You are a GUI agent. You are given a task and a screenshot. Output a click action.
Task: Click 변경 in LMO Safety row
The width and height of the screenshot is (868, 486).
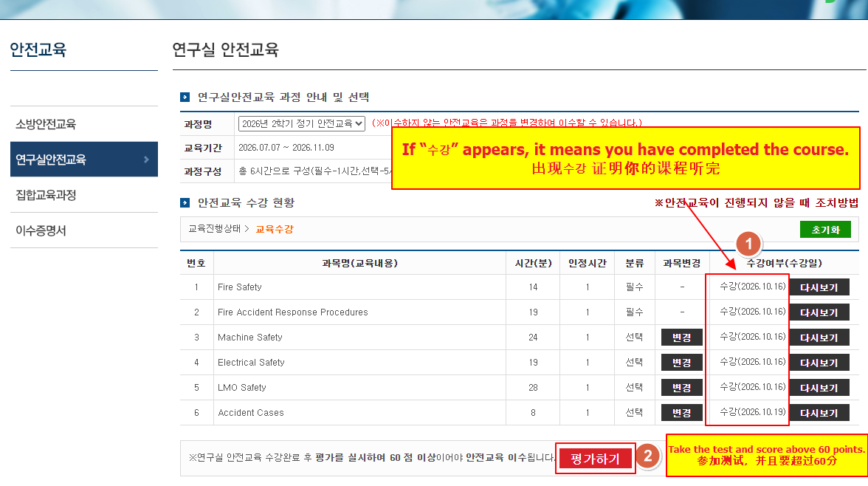pyautogui.click(x=681, y=388)
